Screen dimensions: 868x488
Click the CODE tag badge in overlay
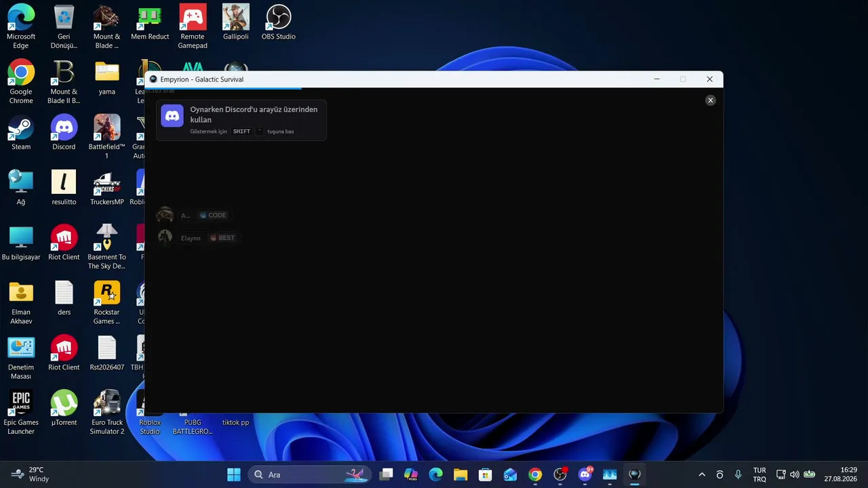point(213,216)
